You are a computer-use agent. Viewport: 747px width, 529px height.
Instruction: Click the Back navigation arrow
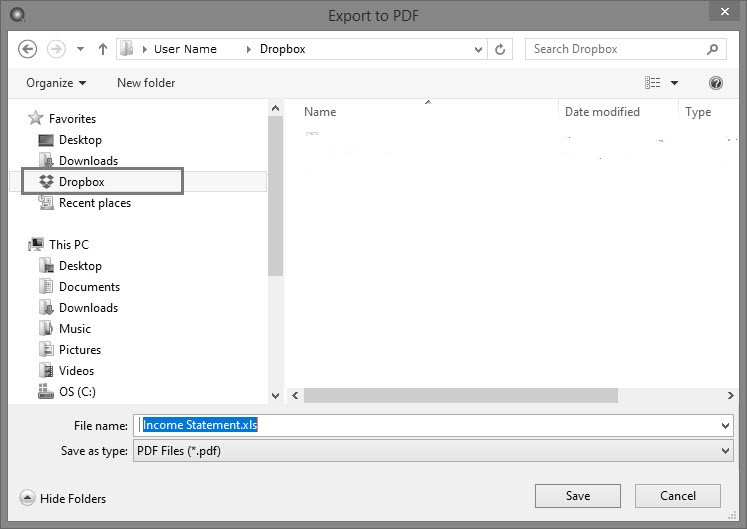point(28,49)
